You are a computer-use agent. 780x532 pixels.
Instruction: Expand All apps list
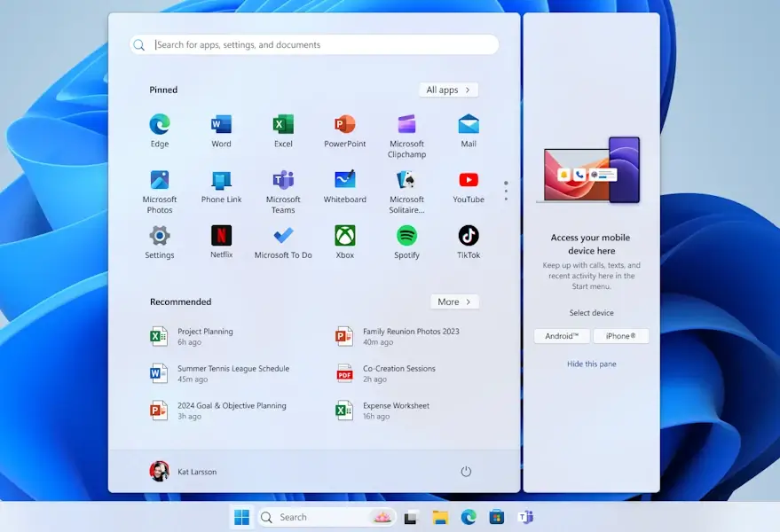(448, 90)
